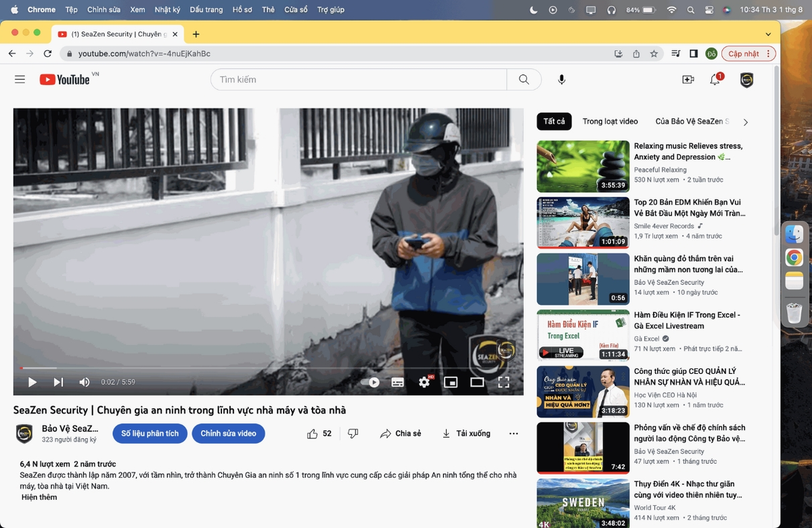
Task: Mute the video volume speaker icon
Action: point(85,382)
